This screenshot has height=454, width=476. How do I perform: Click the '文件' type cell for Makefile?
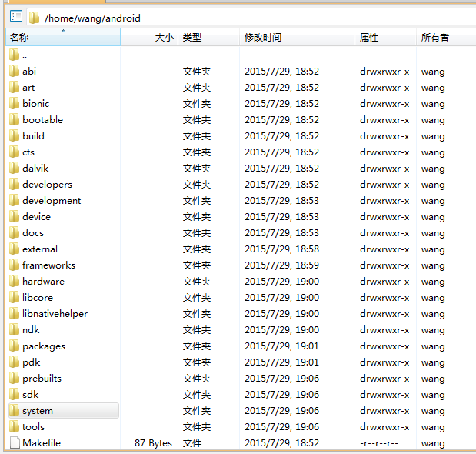pyautogui.click(x=191, y=442)
